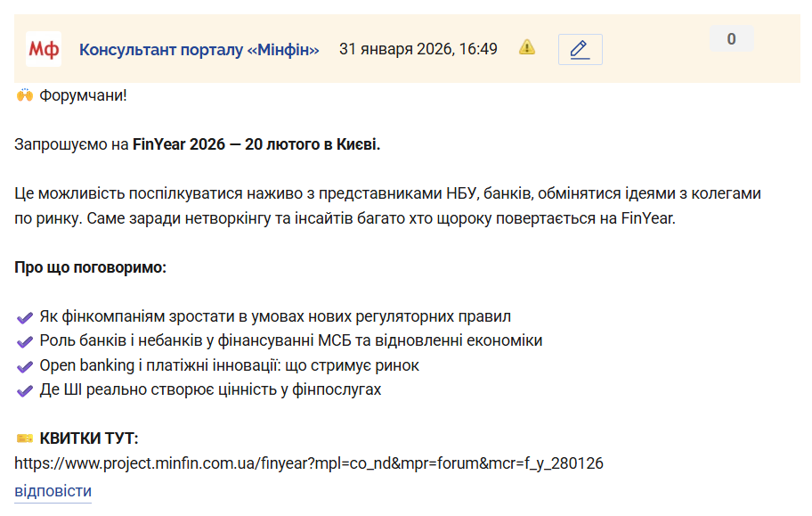
Task: Click the yellow warning triangle icon
Action: click(x=527, y=47)
